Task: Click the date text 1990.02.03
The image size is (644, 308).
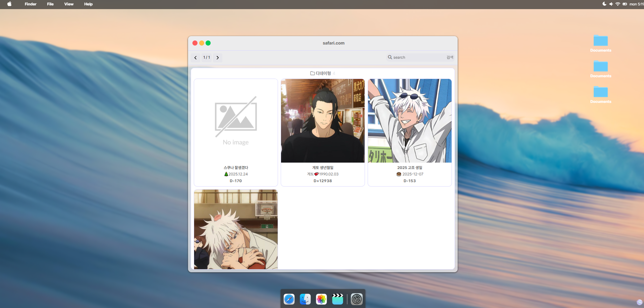Action: (329, 174)
